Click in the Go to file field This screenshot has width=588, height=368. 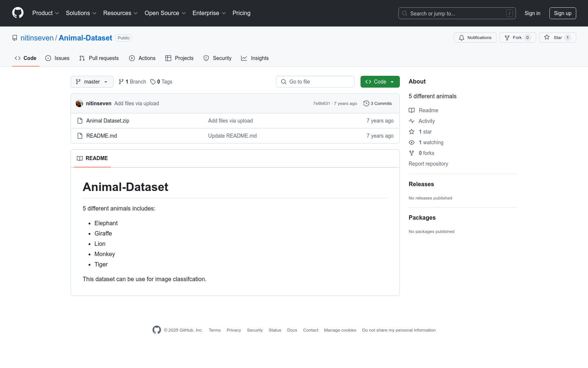tap(315, 82)
